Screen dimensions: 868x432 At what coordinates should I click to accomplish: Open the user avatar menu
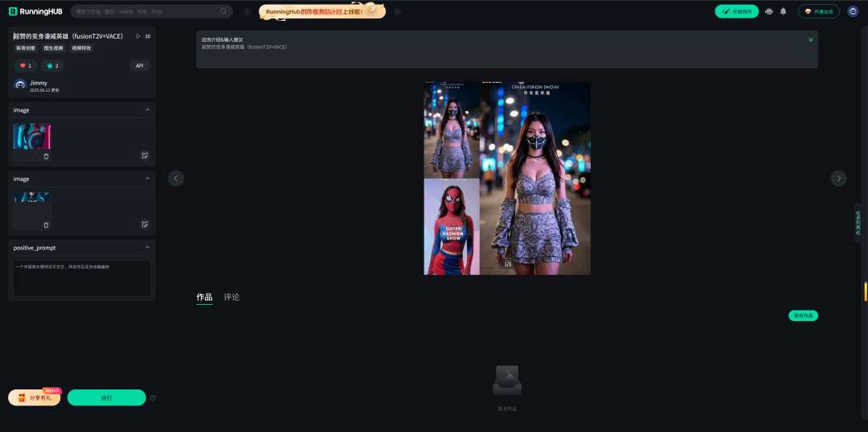853,11
